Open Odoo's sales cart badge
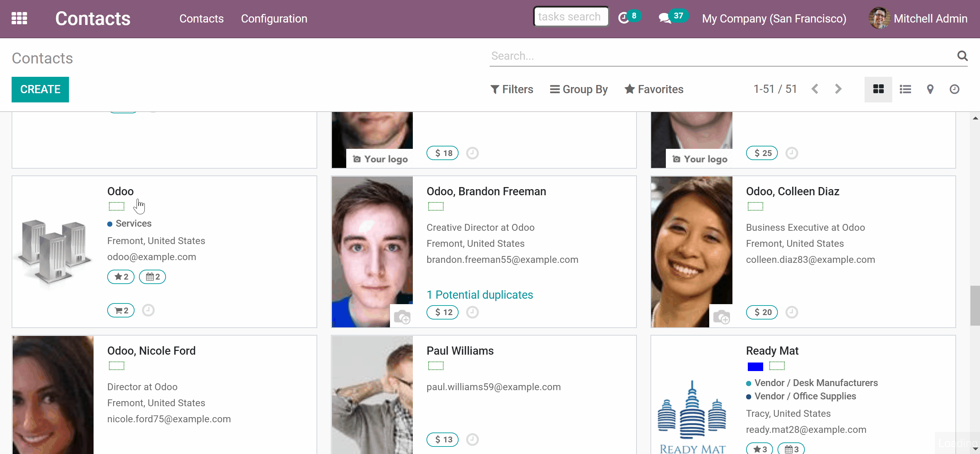 (x=121, y=311)
